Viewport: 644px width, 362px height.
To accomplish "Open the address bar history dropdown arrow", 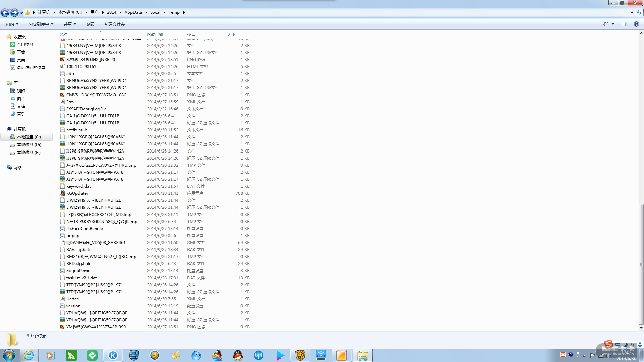I will [x=632, y=13].
